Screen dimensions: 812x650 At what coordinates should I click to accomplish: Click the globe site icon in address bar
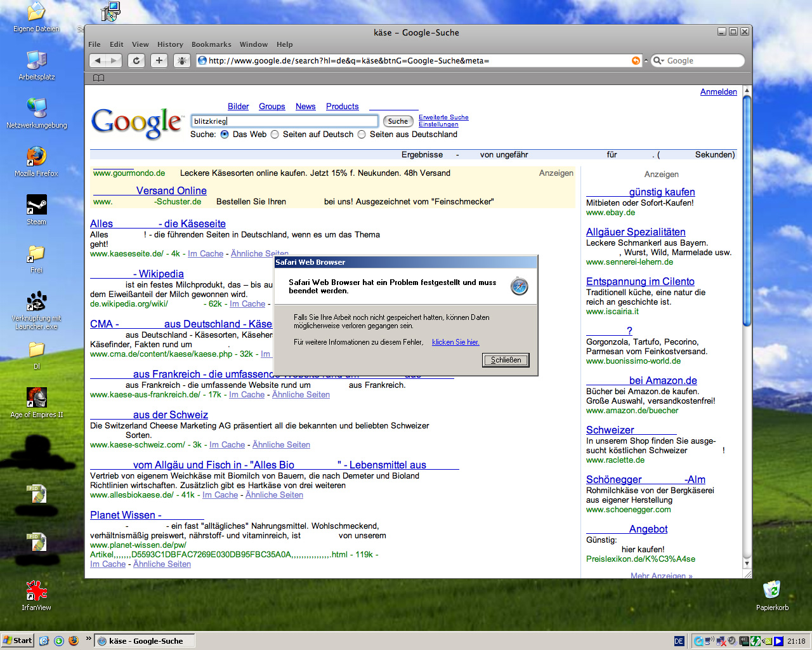coord(202,60)
